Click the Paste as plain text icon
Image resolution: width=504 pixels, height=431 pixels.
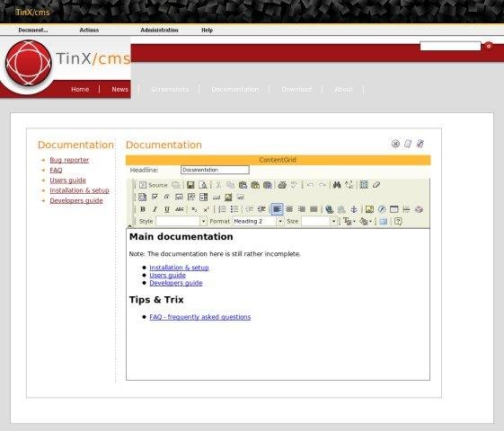(255, 185)
